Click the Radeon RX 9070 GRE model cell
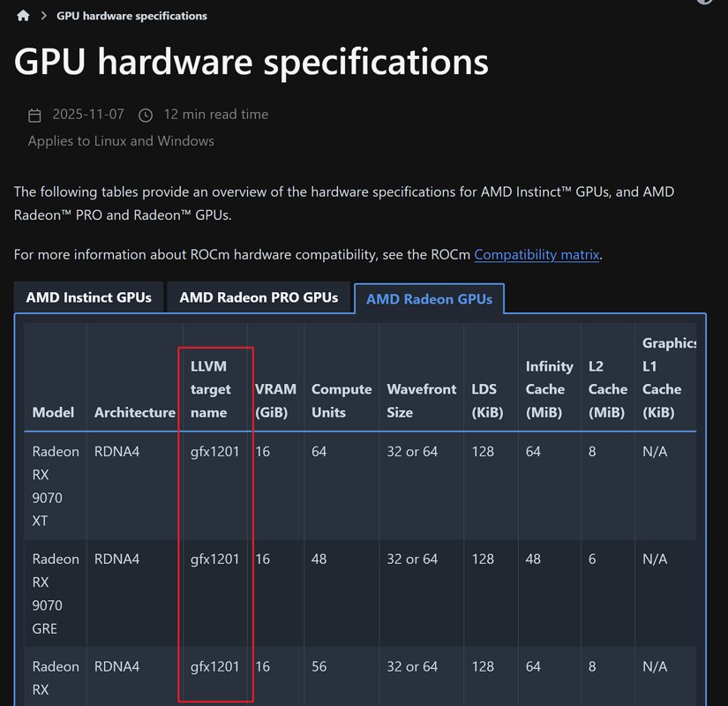This screenshot has width=728, height=706. pos(55,593)
